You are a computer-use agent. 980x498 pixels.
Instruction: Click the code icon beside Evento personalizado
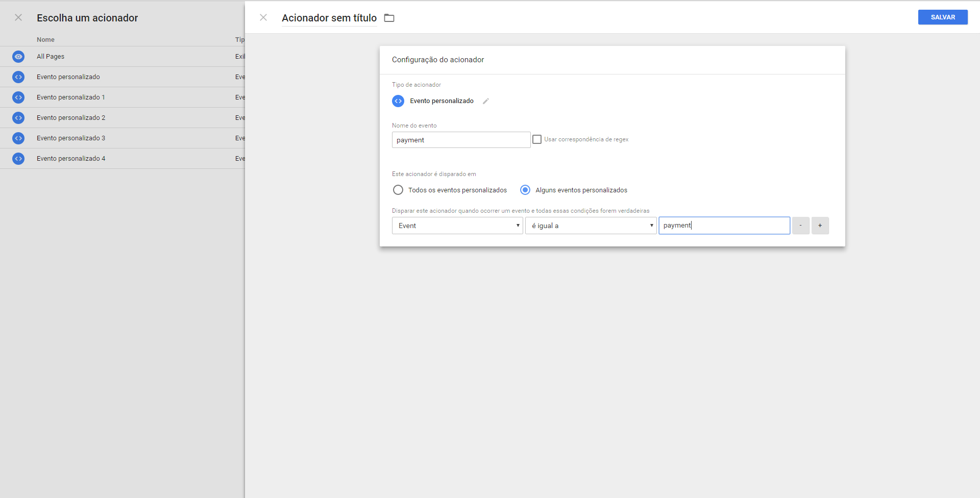tap(18, 77)
